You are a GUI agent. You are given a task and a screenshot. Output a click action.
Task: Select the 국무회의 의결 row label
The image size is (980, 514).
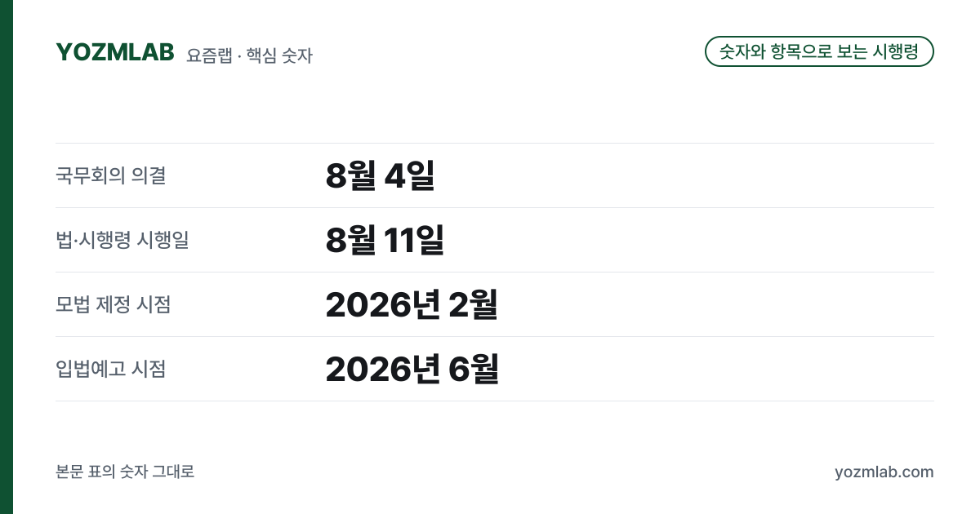point(111,175)
